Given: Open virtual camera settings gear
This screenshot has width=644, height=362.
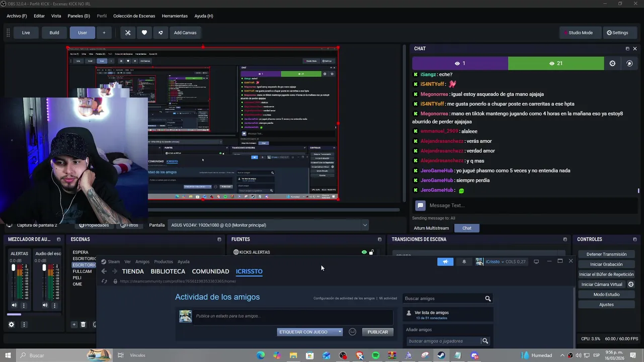Looking at the screenshot, I should [631, 285].
